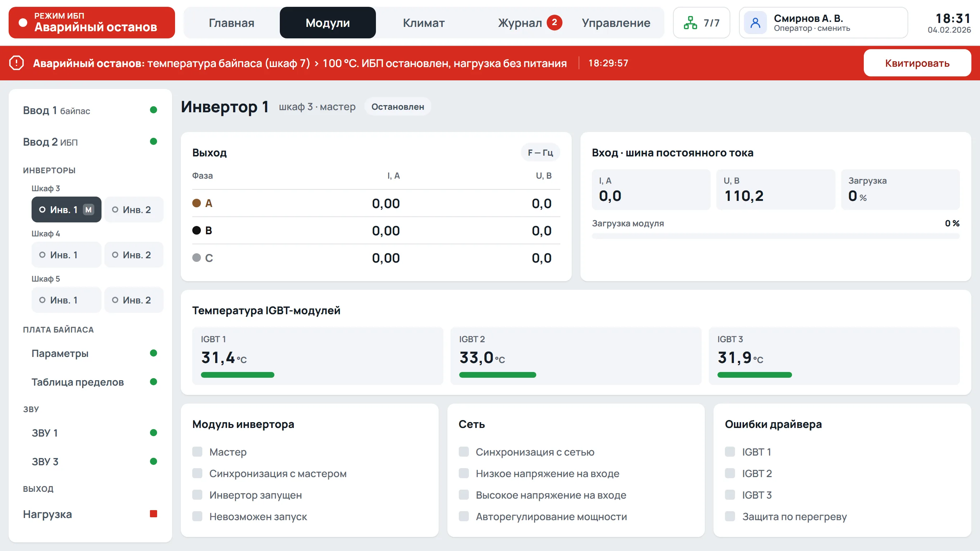980x551 pixels.
Task: Click the DC bus voltage value 110,2
Action: click(x=744, y=196)
